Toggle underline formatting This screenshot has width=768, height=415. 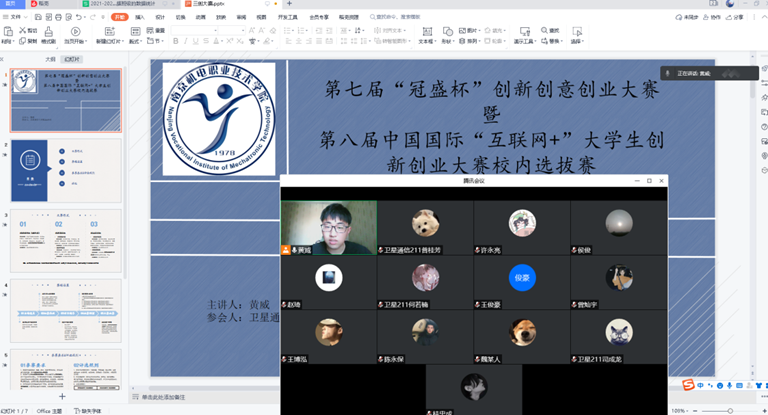pos(194,42)
